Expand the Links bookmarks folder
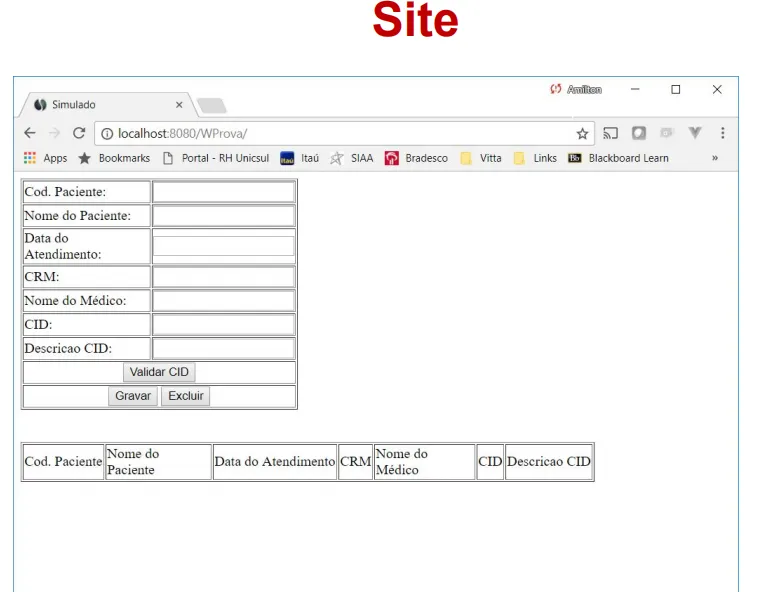The image size is (757, 592). (x=535, y=158)
